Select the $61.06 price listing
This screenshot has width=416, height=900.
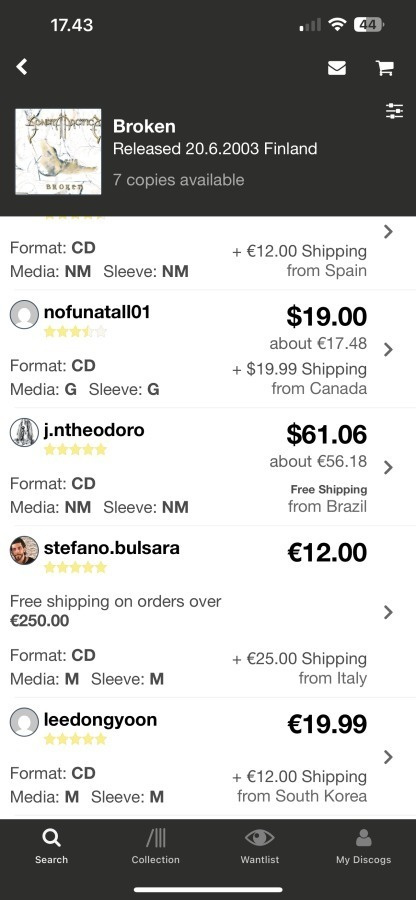326,434
